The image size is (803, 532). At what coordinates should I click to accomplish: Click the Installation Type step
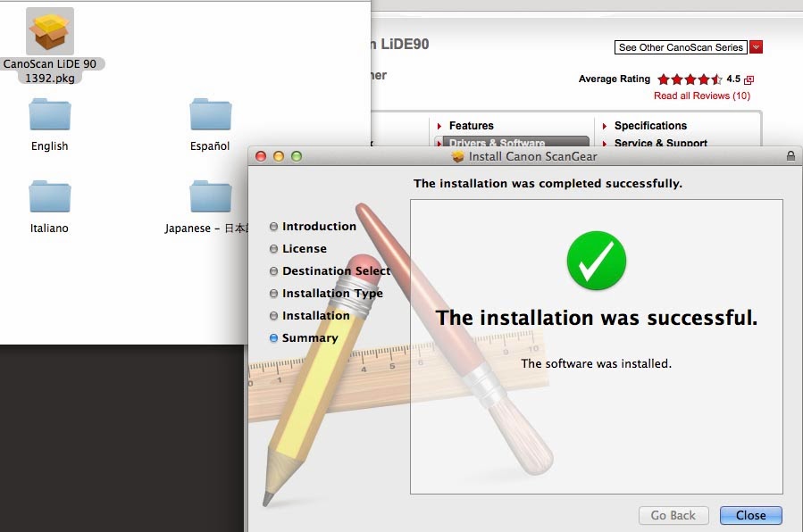pyautogui.click(x=332, y=293)
